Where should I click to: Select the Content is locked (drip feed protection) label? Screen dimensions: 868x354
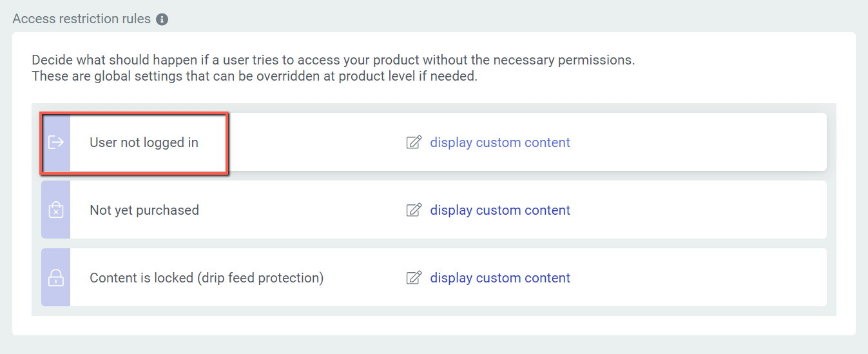[x=206, y=278]
